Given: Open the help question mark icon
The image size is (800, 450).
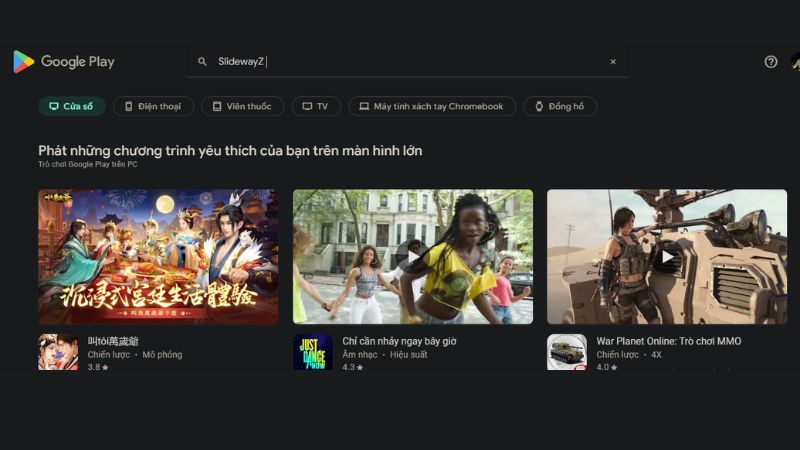Looking at the screenshot, I should tap(770, 62).
